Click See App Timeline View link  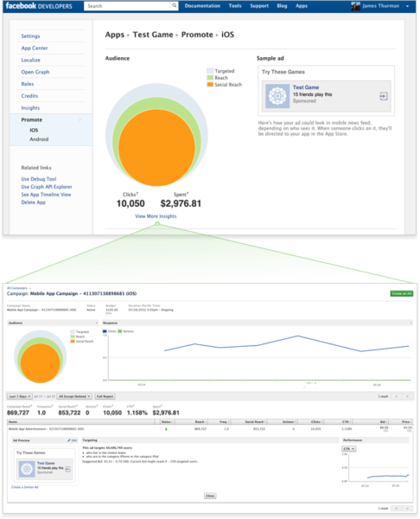coord(46,195)
